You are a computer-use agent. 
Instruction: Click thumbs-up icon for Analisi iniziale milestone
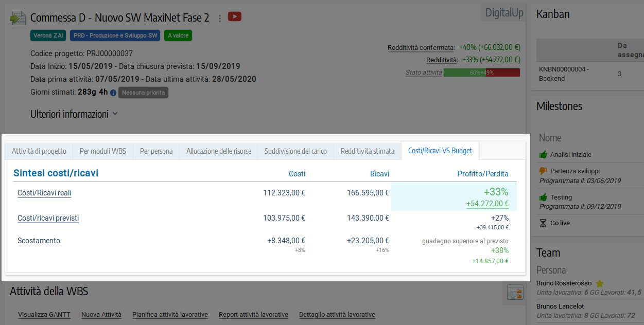tap(543, 154)
